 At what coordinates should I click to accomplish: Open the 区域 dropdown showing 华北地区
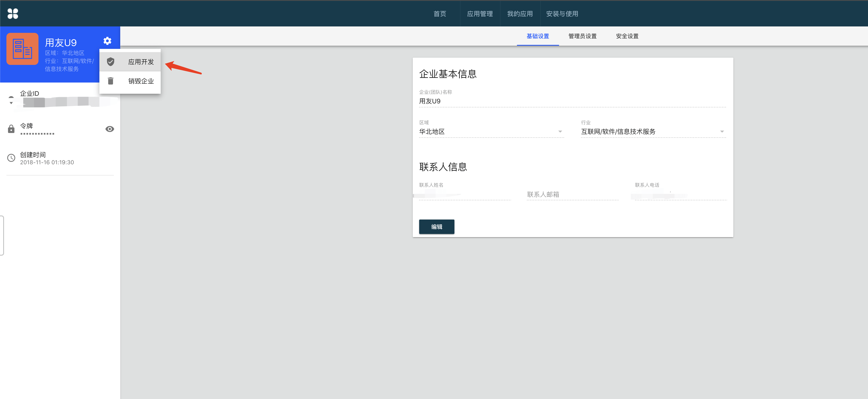click(491, 132)
